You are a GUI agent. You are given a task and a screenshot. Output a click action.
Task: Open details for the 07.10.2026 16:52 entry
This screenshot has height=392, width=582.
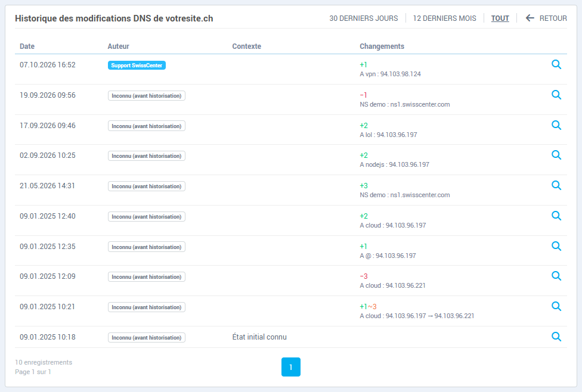[x=556, y=64]
